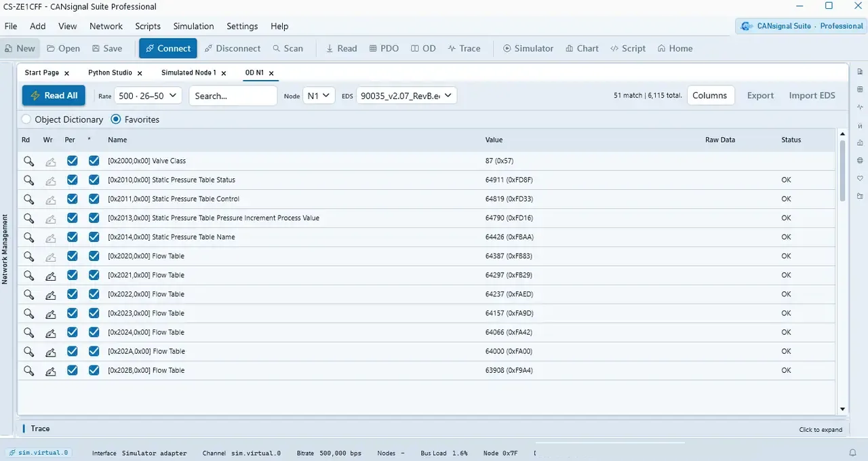Click the Columns button
The height and width of the screenshot is (461, 868).
tap(710, 96)
